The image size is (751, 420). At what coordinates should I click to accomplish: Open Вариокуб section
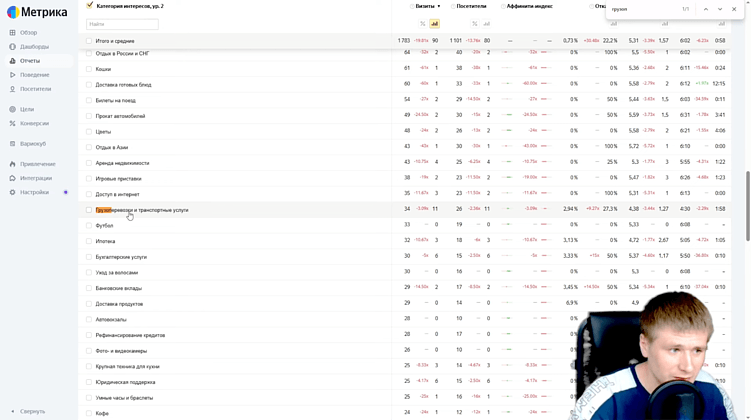click(x=33, y=144)
